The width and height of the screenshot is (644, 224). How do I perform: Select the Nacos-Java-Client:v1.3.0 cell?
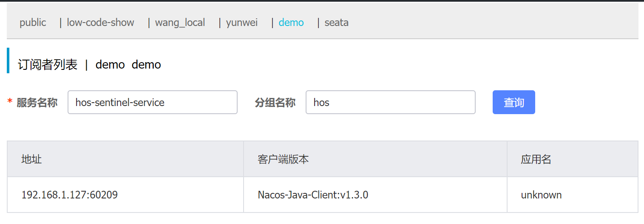[375, 195]
